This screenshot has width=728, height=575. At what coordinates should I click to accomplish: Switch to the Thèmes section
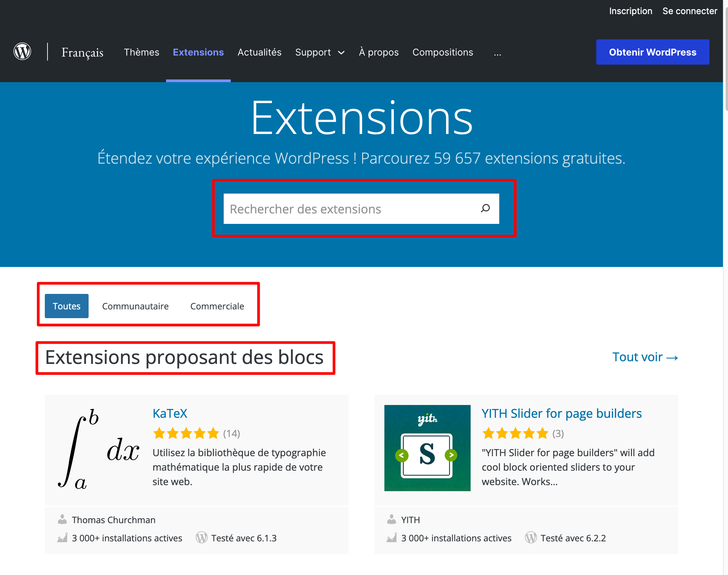coord(141,52)
